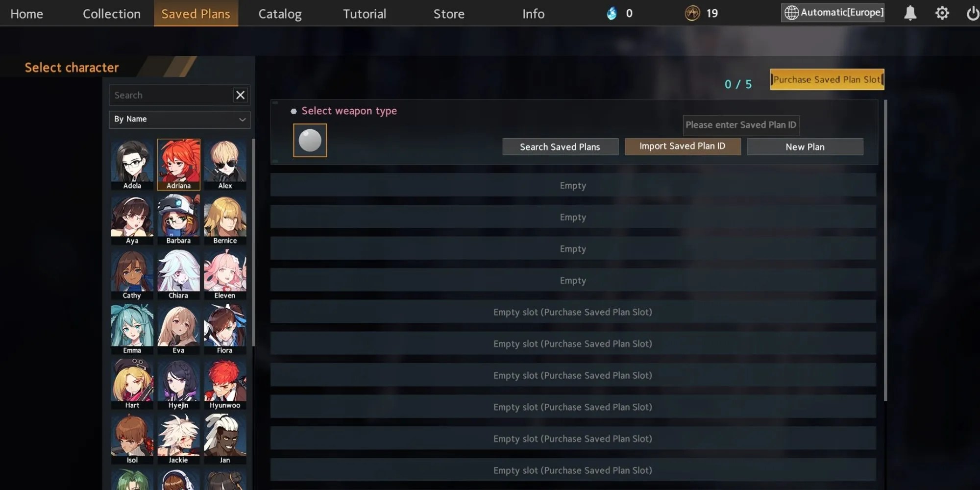
Task: Open settings gear icon
Action: (x=942, y=13)
